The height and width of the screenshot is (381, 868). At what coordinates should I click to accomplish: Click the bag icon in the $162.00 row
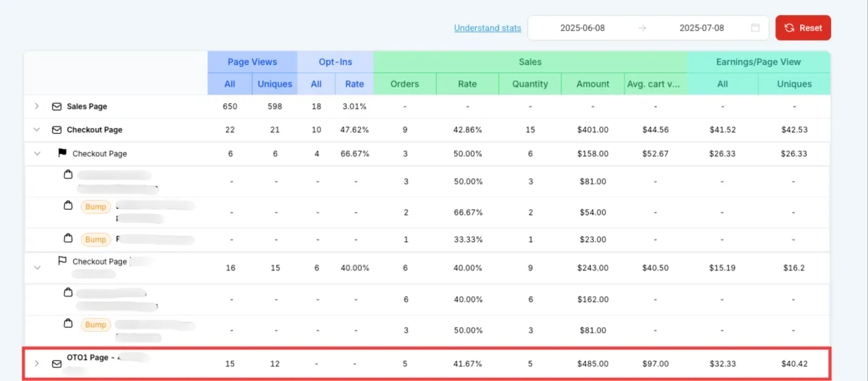(x=68, y=293)
